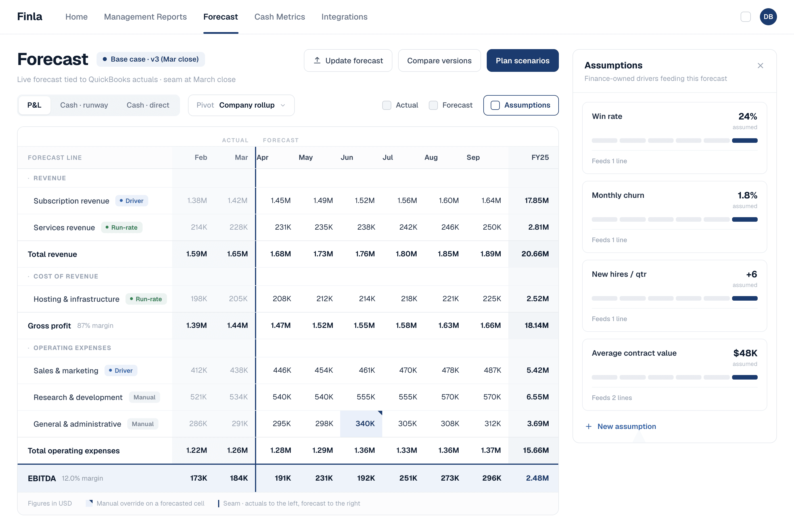Select Research & development Aug cell 570K

click(x=450, y=397)
